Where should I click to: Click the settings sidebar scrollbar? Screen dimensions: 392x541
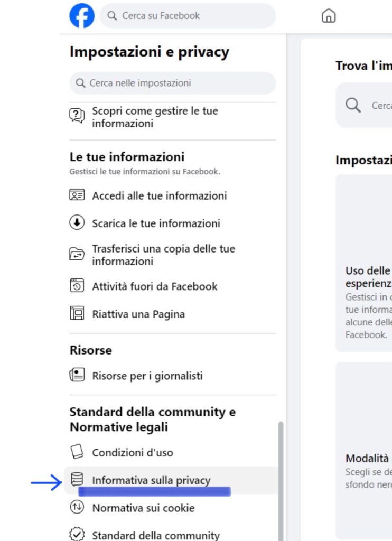tap(281, 475)
